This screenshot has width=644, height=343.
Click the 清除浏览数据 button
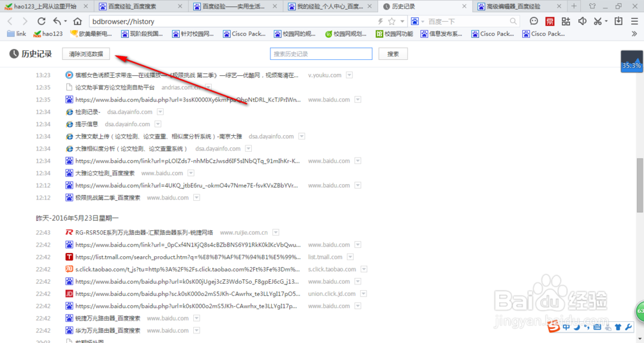click(86, 54)
